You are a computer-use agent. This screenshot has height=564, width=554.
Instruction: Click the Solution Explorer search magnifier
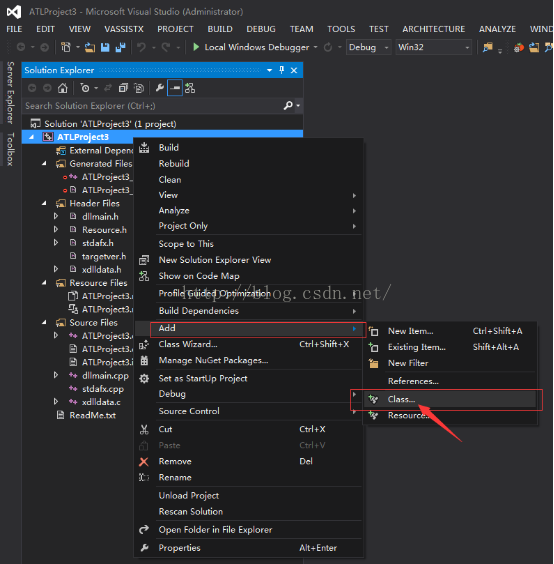[288, 106]
